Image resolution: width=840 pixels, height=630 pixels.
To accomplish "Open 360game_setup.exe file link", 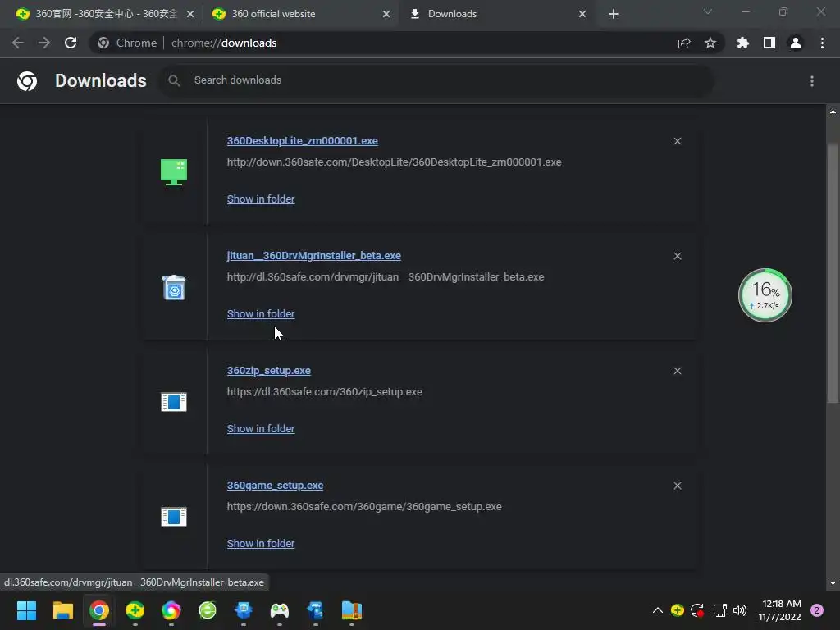I will click(275, 486).
